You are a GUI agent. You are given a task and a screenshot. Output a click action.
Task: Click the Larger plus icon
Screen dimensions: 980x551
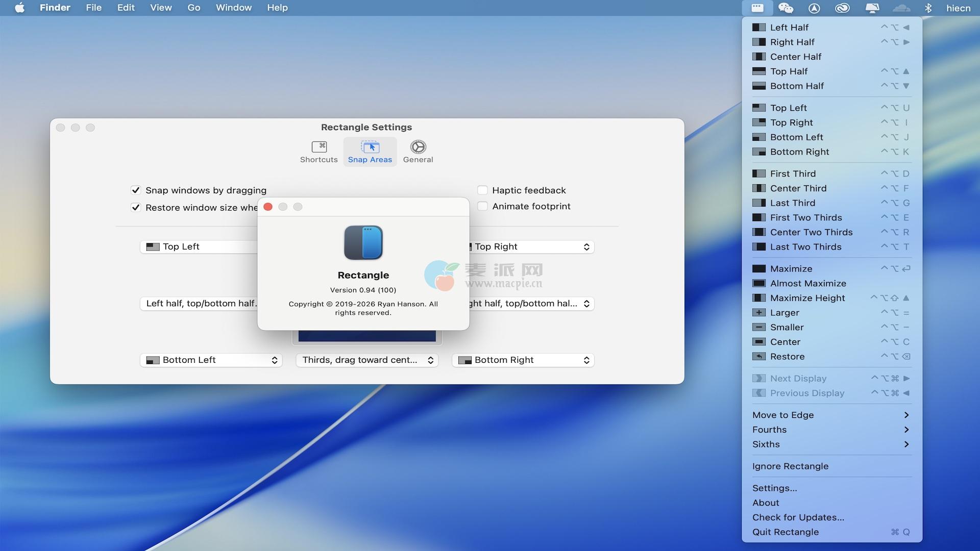759,313
